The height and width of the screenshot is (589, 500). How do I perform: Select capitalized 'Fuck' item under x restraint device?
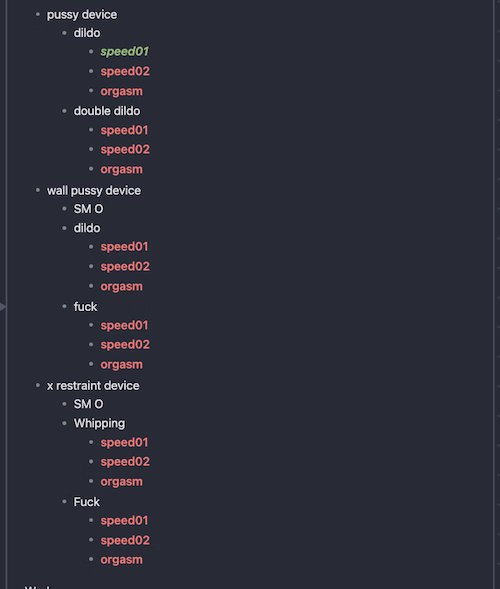tap(87, 502)
